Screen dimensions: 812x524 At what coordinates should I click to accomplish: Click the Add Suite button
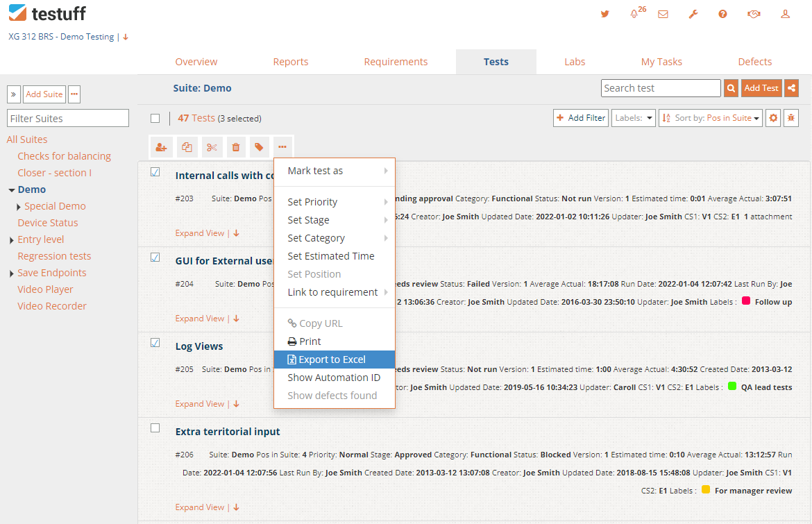44,94
